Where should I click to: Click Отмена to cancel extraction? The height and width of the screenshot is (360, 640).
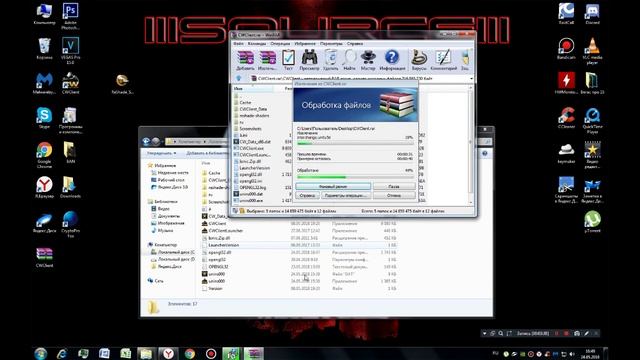pos(394,196)
